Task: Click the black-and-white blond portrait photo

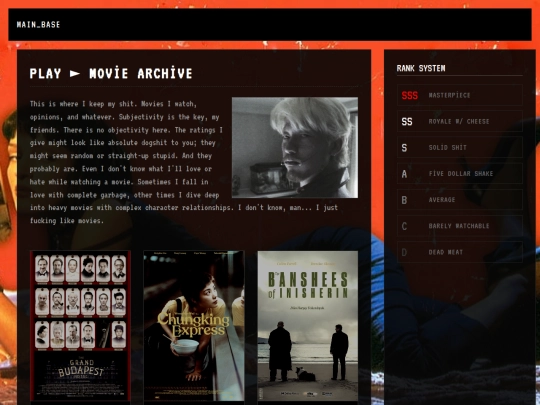Action: 295,147
